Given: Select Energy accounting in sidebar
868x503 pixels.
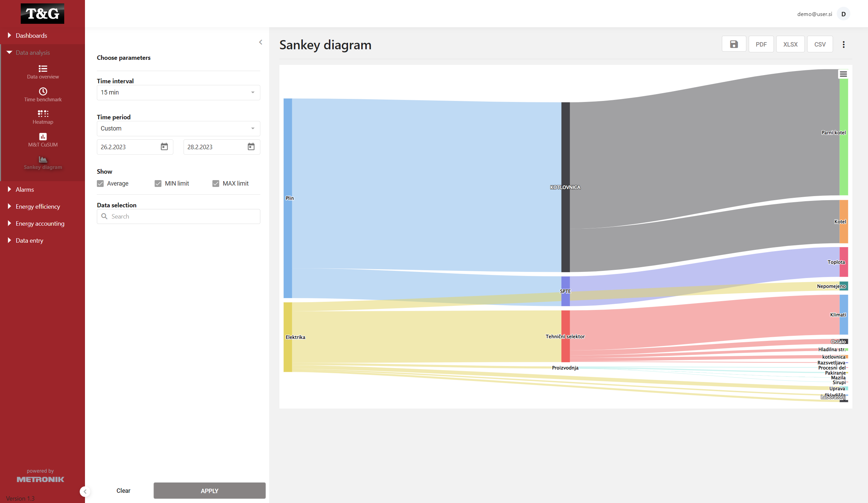Looking at the screenshot, I should click(x=39, y=223).
